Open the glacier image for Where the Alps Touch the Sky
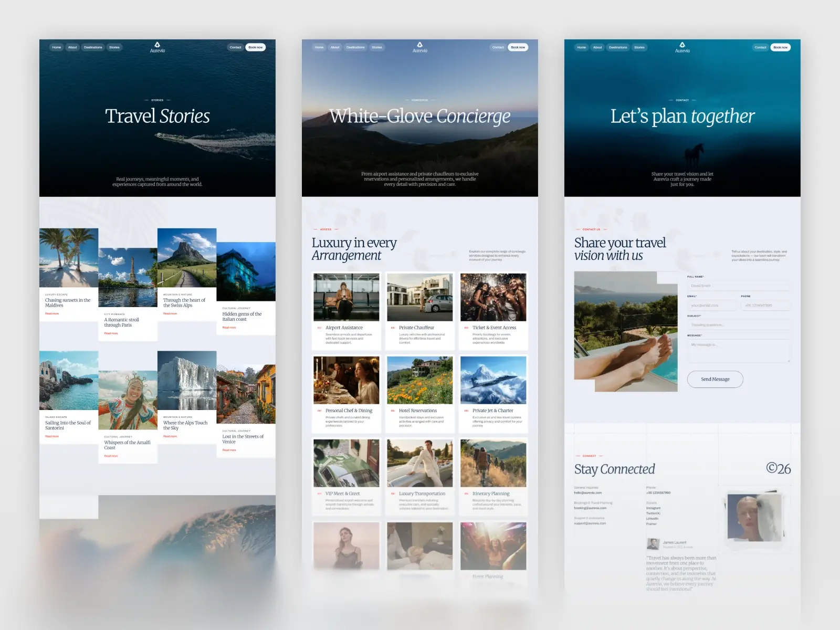The width and height of the screenshot is (840, 630). (x=187, y=381)
